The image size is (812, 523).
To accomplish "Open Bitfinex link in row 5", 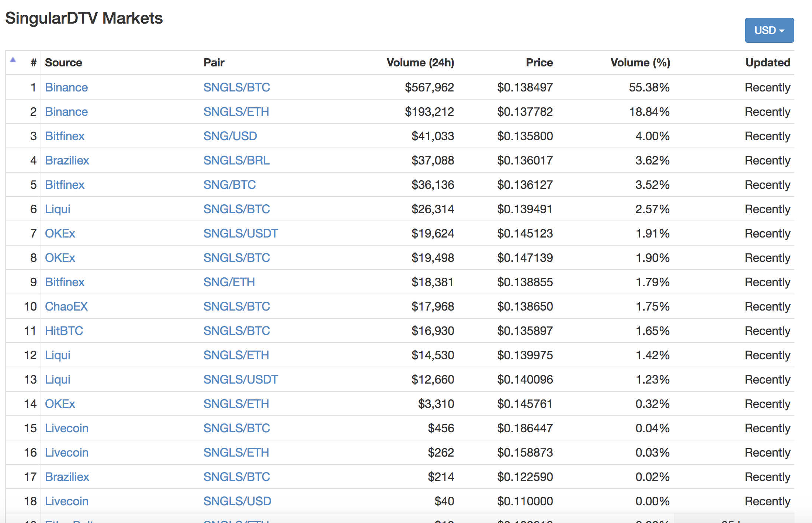I will (65, 185).
